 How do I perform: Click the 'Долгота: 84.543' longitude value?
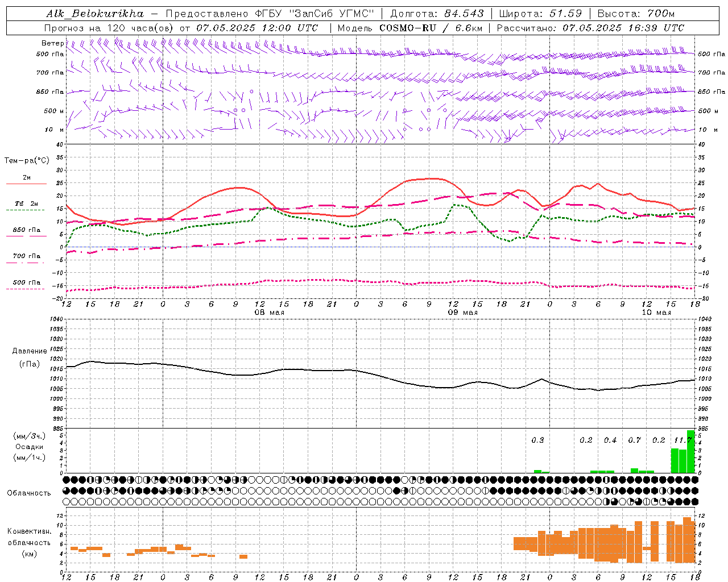[x=437, y=14]
